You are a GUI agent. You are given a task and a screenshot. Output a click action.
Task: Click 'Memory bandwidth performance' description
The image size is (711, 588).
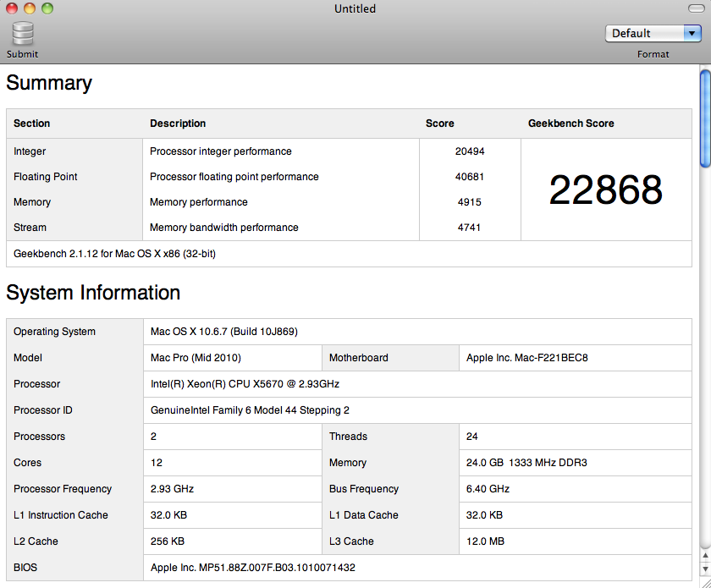coord(224,228)
